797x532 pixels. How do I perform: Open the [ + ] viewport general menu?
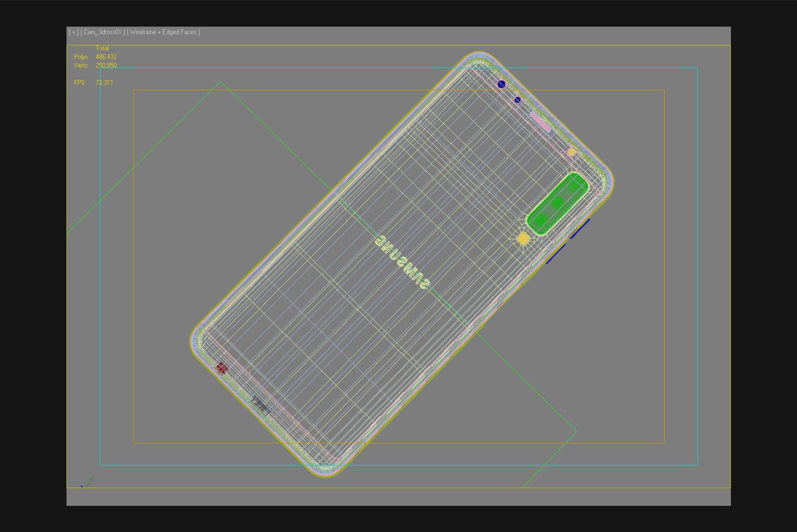(73, 32)
